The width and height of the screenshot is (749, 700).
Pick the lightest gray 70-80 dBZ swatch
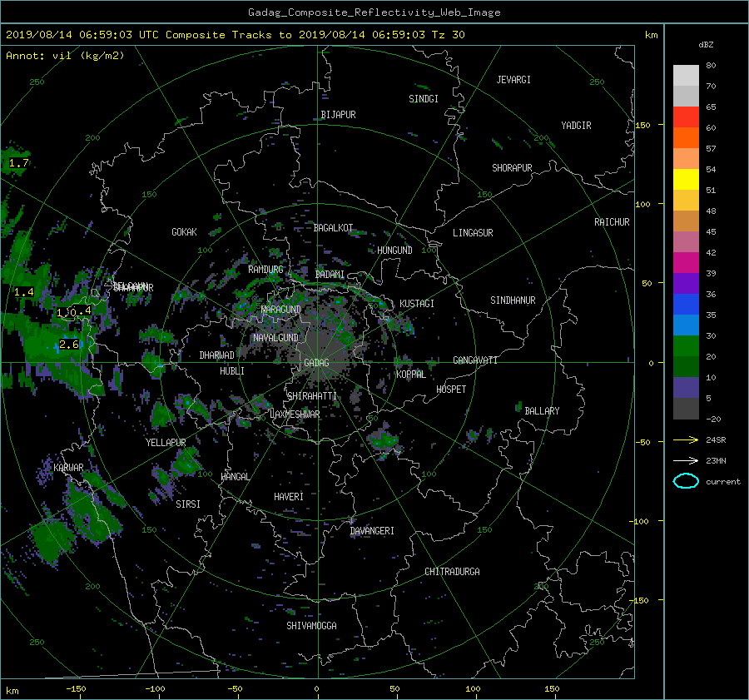[x=686, y=76]
